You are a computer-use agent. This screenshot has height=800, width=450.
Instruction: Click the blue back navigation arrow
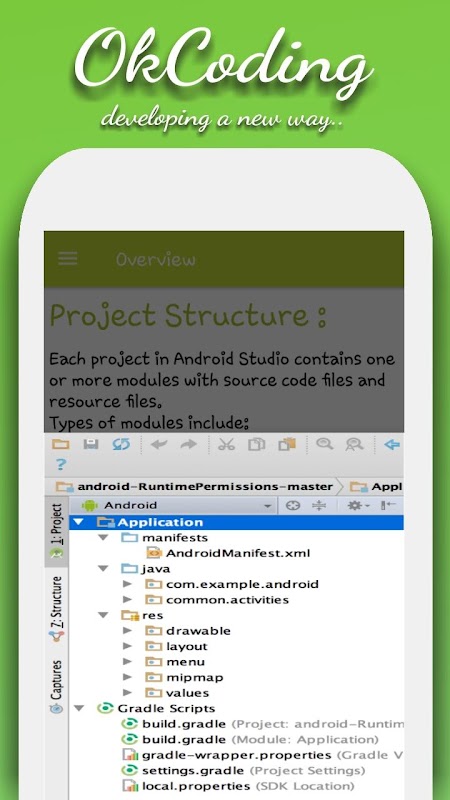tap(392, 444)
